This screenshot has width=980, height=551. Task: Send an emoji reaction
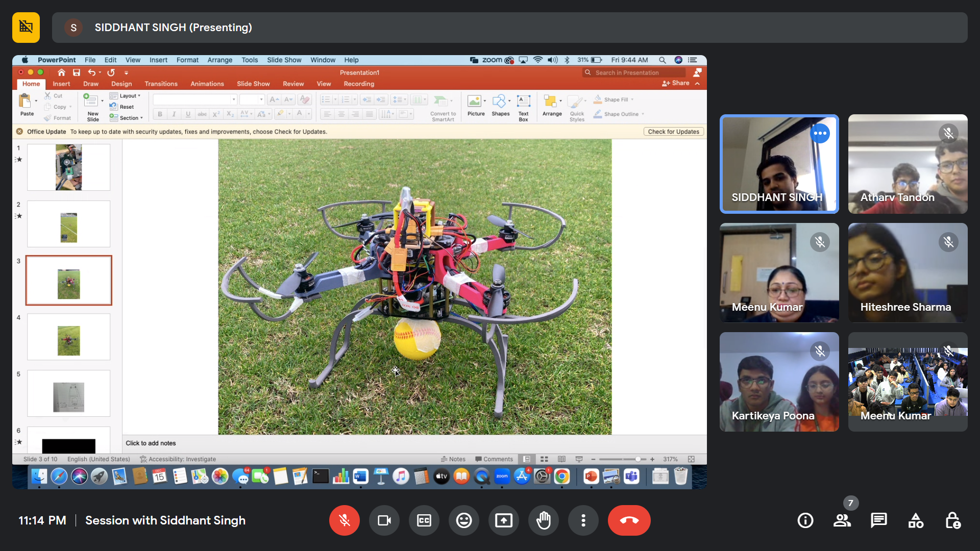tap(464, 520)
